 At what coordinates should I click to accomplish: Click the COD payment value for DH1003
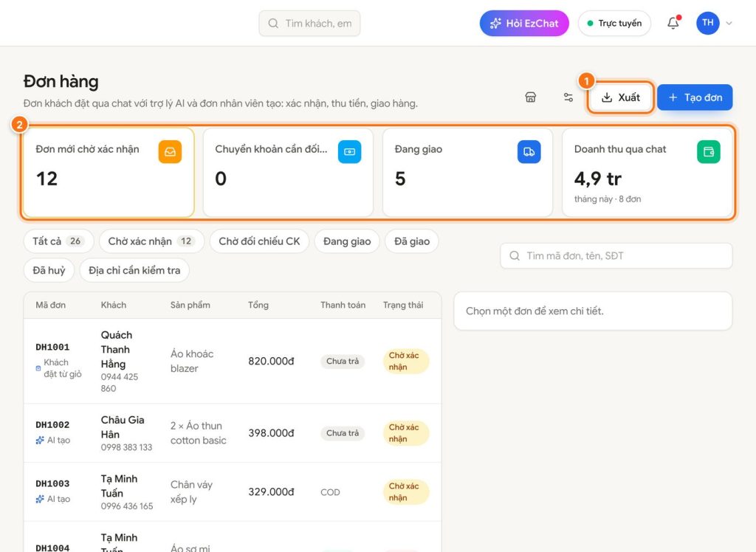pyautogui.click(x=330, y=492)
